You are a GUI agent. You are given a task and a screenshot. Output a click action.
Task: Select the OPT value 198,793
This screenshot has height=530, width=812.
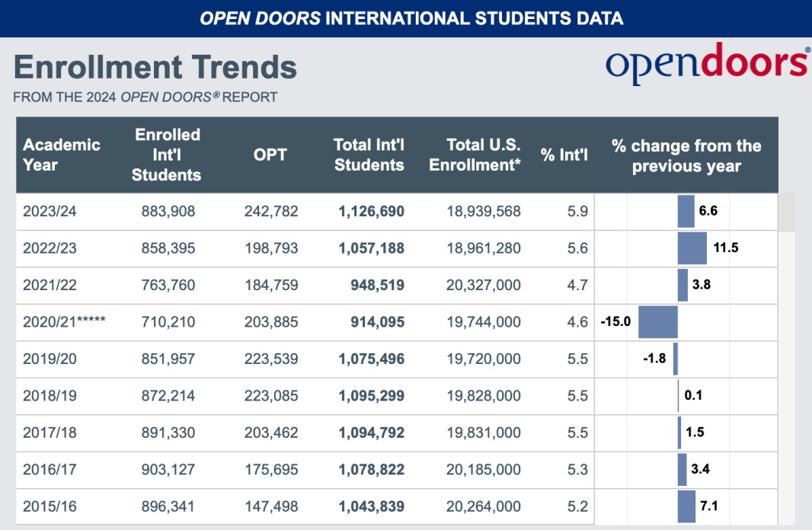coord(271,248)
